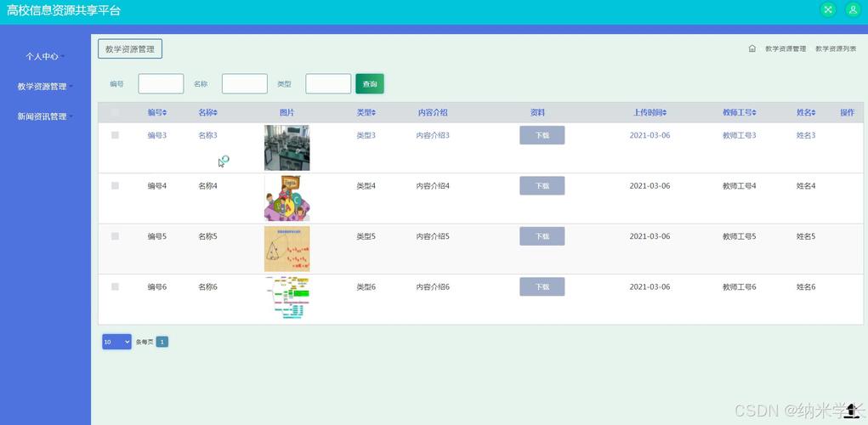868x425 pixels.
Task: Click the 2021-03-06 date in row 编号6
Action: pyautogui.click(x=650, y=286)
